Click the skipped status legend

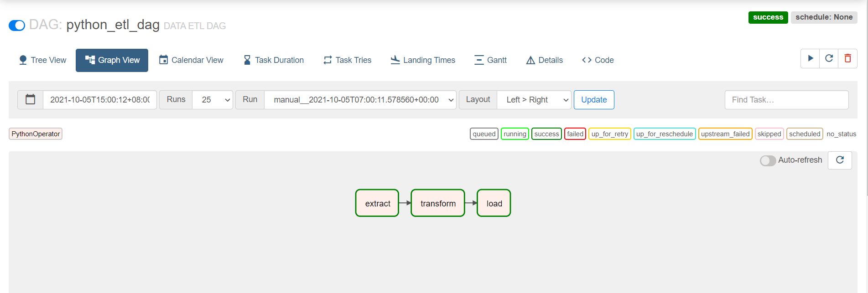[x=769, y=134]
